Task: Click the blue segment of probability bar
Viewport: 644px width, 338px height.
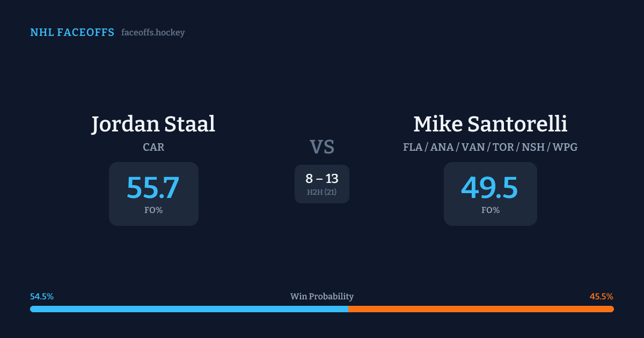Action: click(189, 309)
